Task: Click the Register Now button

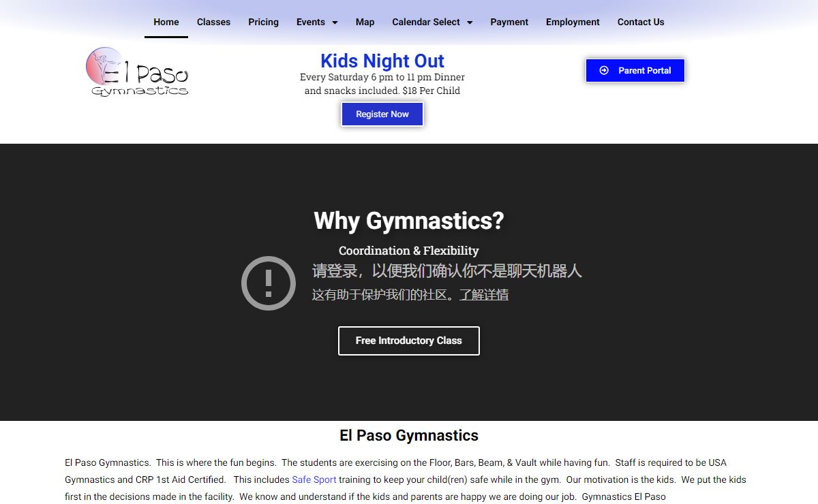Action: 382,114
